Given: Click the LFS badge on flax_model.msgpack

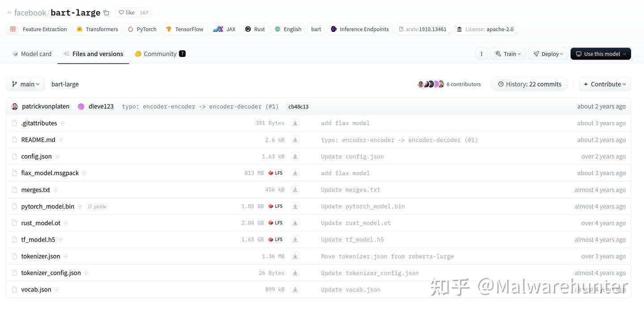Looking at the screenshot, I should click(x=275, y=173).
